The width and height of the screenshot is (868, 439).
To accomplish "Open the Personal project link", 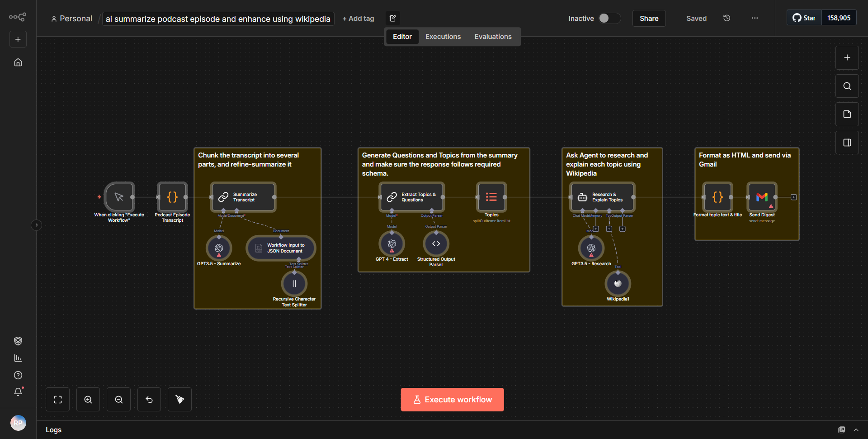I will 71,19.
